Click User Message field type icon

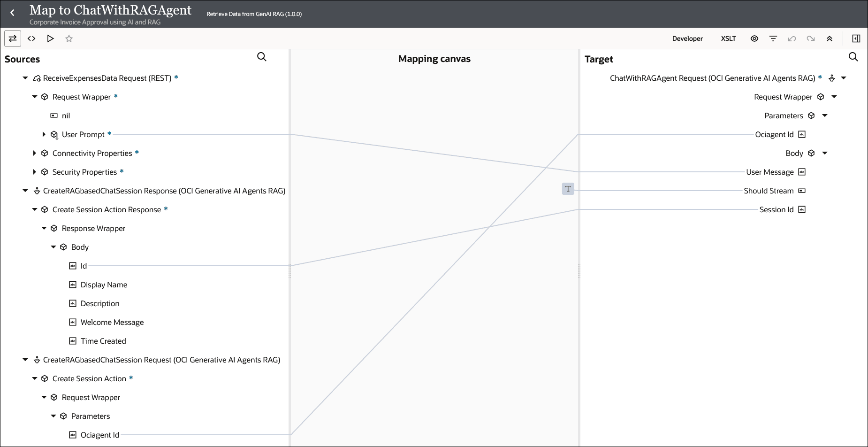coord(802,172)
